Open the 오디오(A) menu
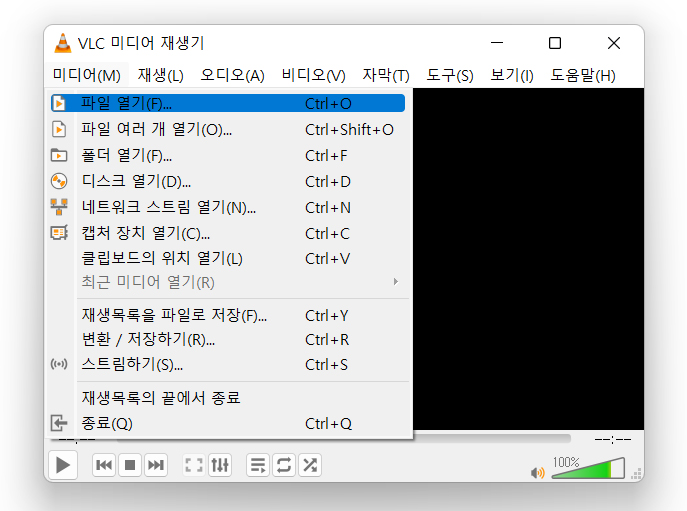Viewport: 687px width, 511px height. coord(232,75)
